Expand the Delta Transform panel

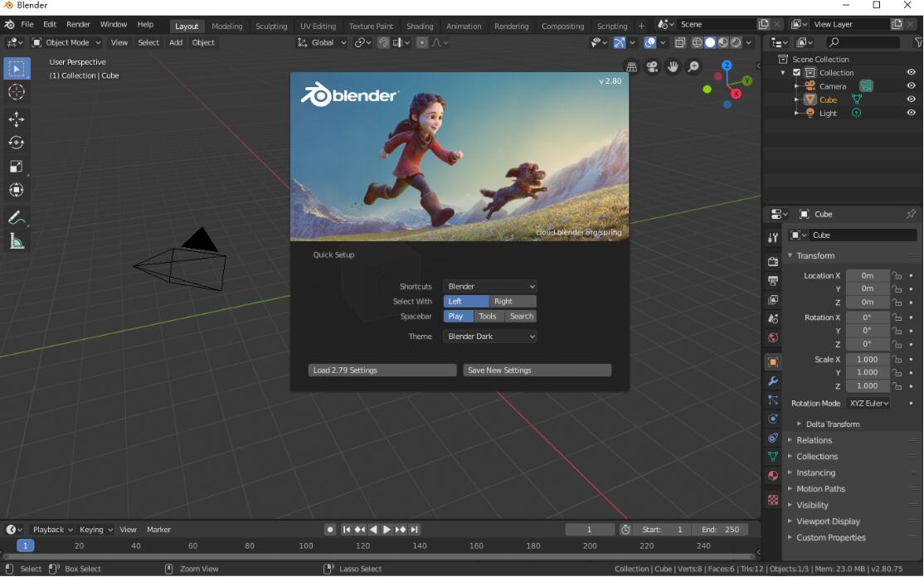[x=832, y=424]
